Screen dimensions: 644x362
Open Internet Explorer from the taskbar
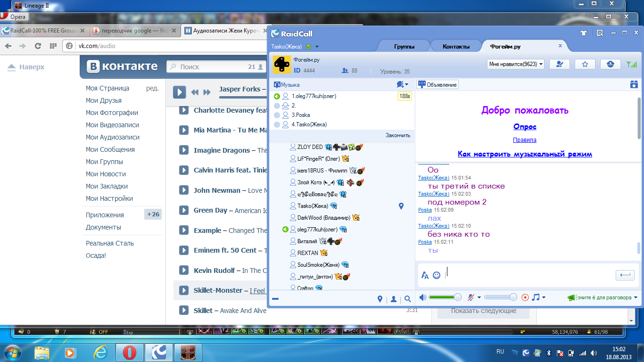100,352
